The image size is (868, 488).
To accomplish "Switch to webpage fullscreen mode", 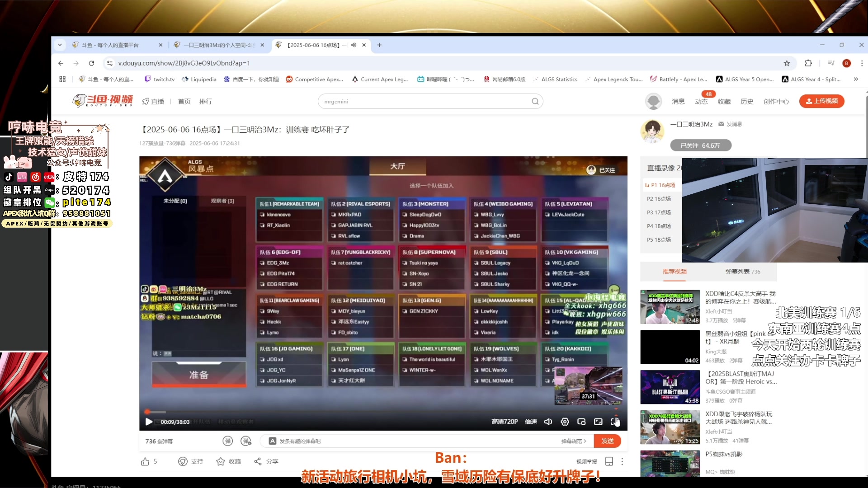I will tap(598, 422).
